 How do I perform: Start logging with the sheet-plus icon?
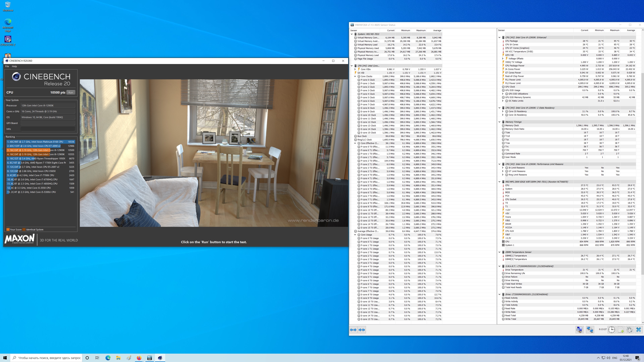coord(621,330)
